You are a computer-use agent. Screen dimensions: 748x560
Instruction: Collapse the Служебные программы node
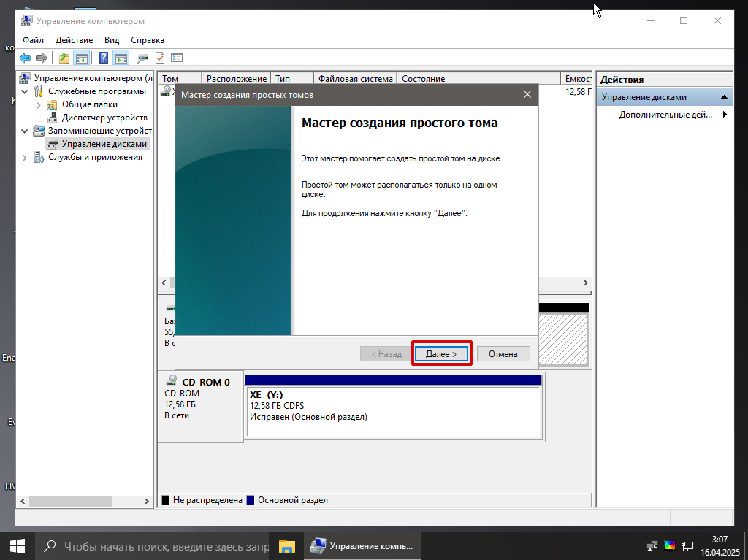pos(25,91)
